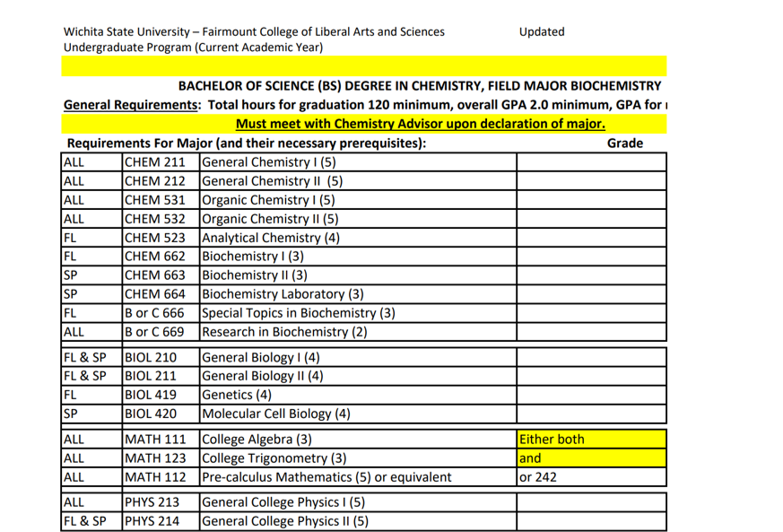783x532 pixels.
Task: Select General College Physics II (5)
Action: pos(285,522)
